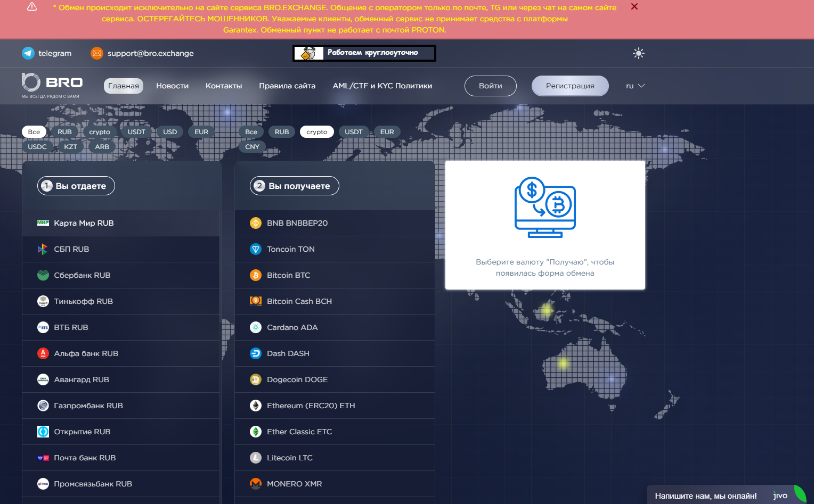Select the "Карта Мир RUB" text
This screenshot has width=814, height=504.
tap(84, 223)
